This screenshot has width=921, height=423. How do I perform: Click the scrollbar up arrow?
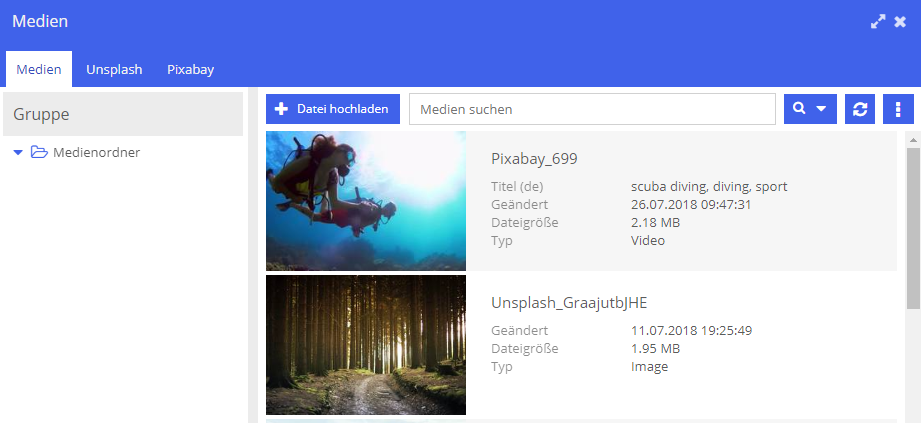coord(913,140)
